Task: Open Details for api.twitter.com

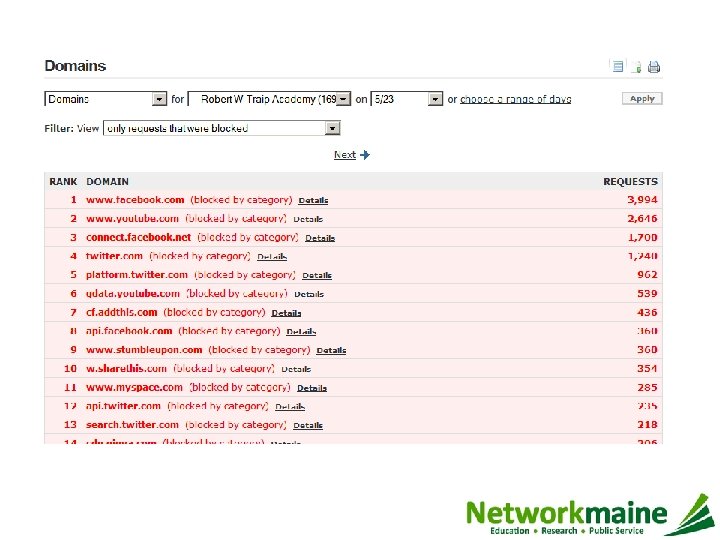Action: pos(290,407)
